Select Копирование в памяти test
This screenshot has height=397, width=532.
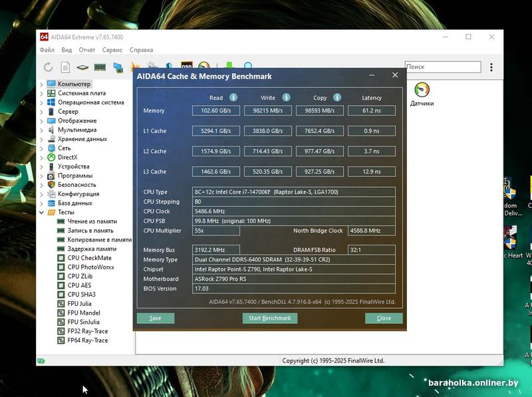(99, 239)
